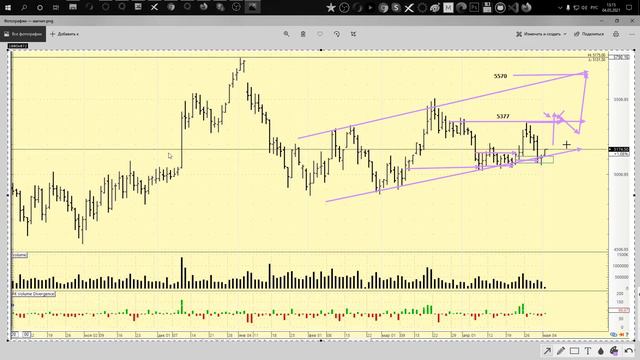Viewport: 640px width, 360px height.
Task: Switch input language РУС
Action: 595,8
